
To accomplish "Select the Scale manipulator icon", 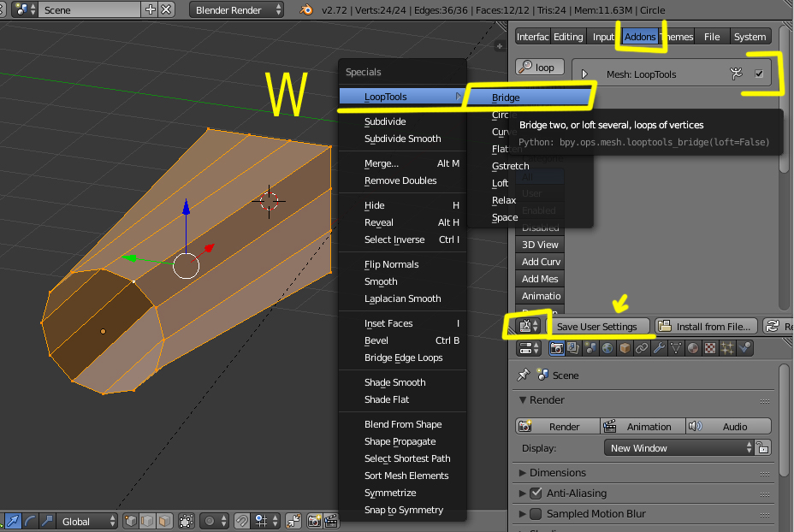I will click(47, 521).
